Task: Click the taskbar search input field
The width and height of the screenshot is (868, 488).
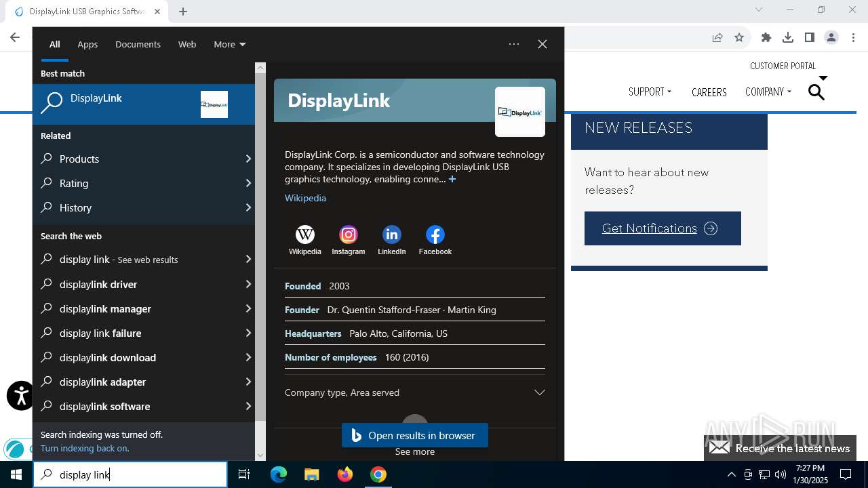Action: tap(130, 474)
